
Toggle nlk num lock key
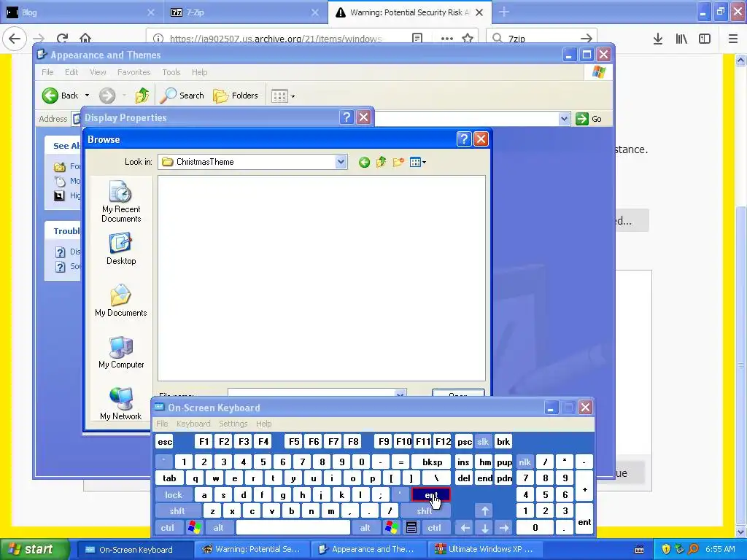(x=525, y=462)
